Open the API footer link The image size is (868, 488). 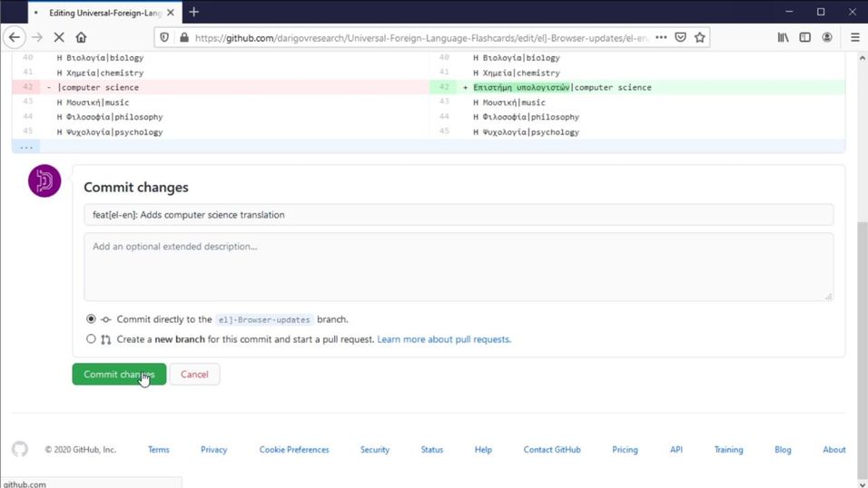676,450
